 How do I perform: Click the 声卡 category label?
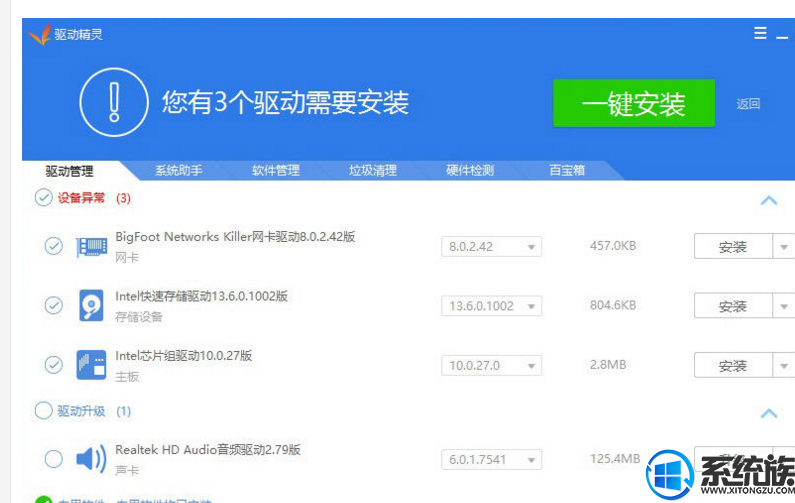click(x=127, y=471)
